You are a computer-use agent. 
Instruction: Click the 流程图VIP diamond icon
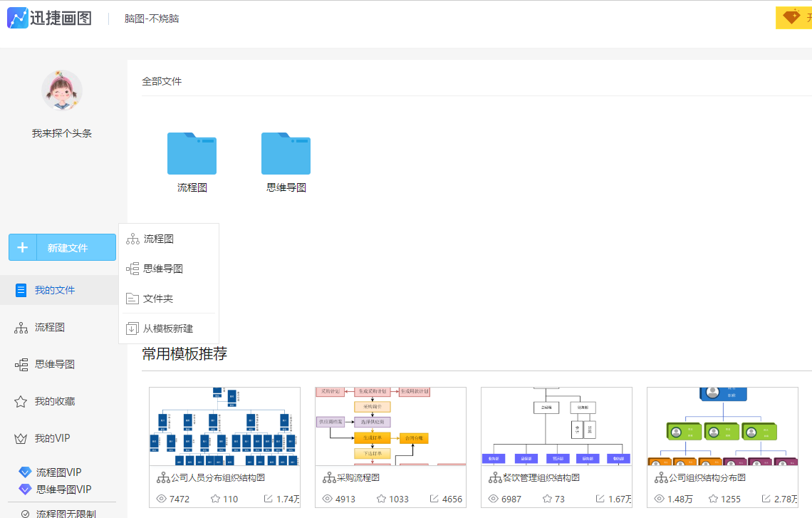click(24, 471)
